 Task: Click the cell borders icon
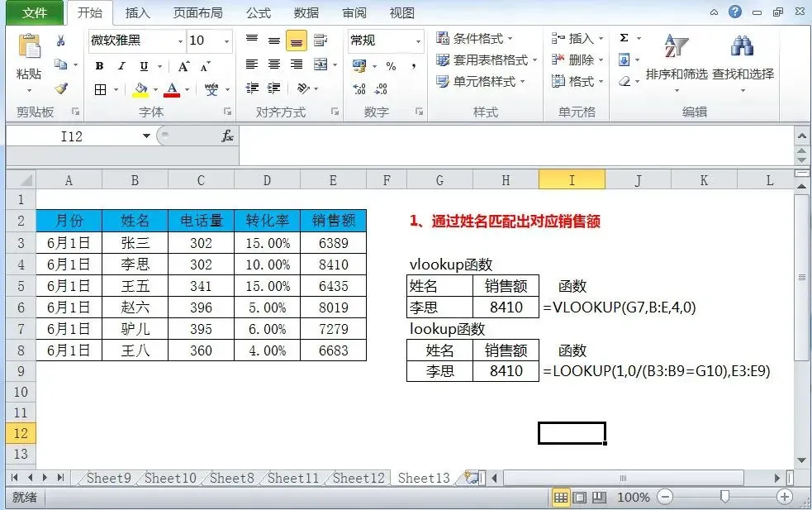pyautogui.click(x=101, y=89)
